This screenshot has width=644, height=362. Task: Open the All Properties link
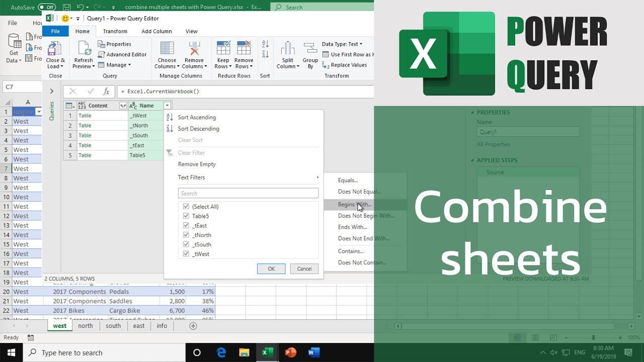[x=494, y=144]
